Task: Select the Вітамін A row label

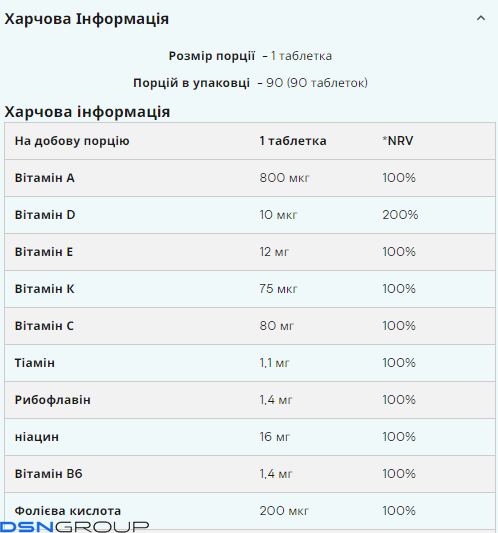Action: (45, 178)
